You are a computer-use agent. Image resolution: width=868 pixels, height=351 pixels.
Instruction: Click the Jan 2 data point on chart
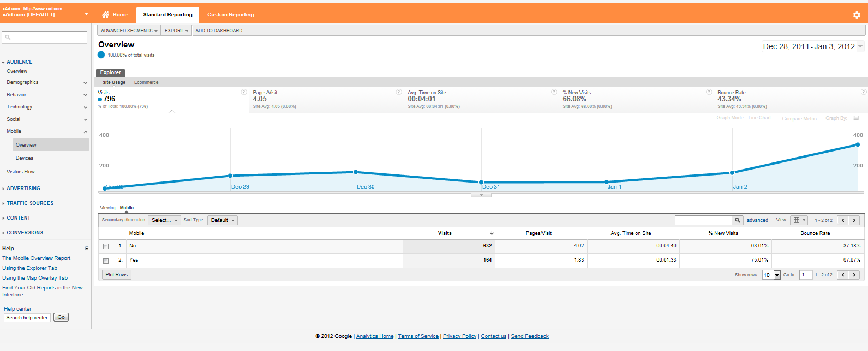click(732, 173)
